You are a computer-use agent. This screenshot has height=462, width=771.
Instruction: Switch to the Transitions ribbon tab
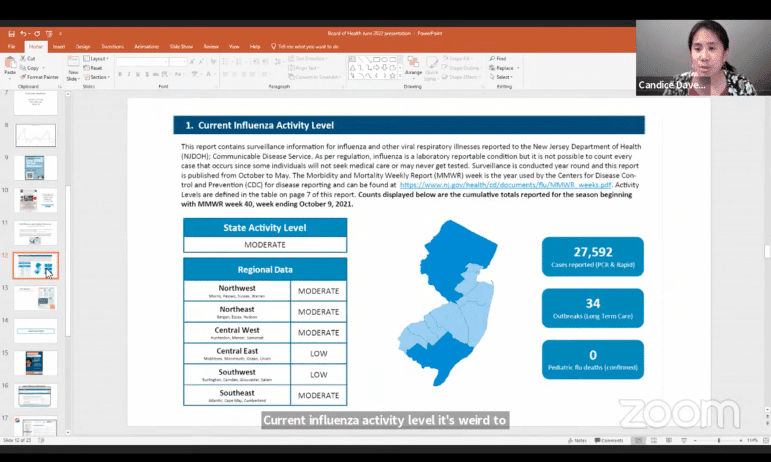point(113,47)
